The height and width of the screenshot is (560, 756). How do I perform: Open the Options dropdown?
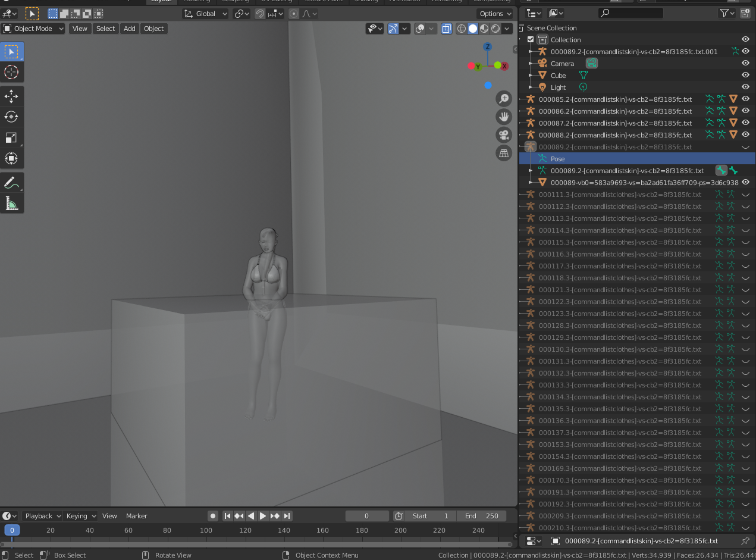point(495,14)
